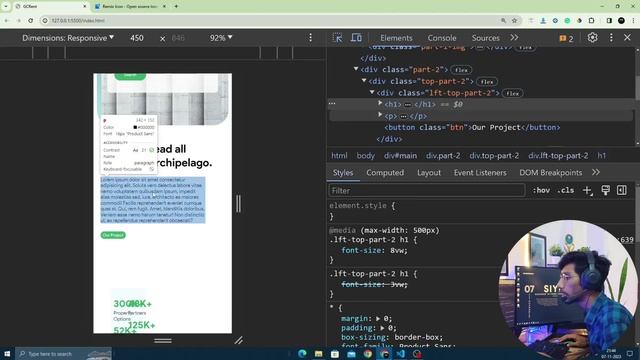The height and width of the screenshot is (360, 640).
Task: Open the Computed pane tab
Action: (385, 173)
